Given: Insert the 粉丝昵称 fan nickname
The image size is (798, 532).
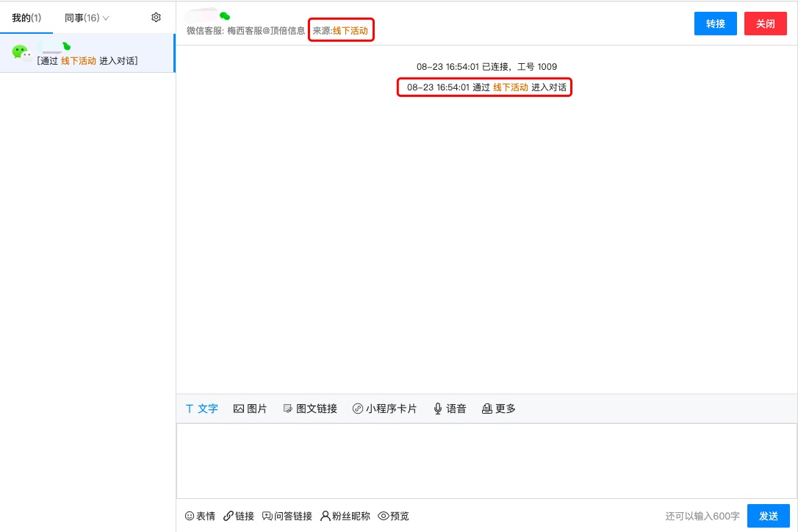Looking at the screenshot, I should click(x=345, y=516).
